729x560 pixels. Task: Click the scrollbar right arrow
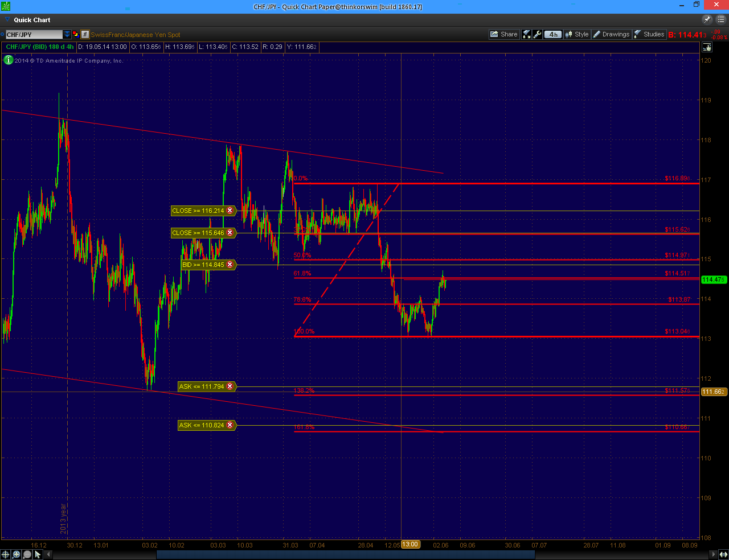click(714, 554)
